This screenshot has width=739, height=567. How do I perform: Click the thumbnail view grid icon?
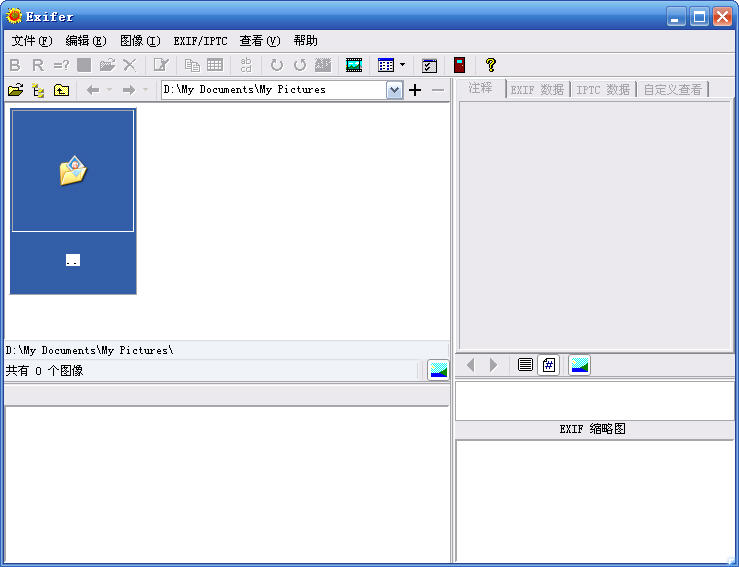(x=386, y=65)
